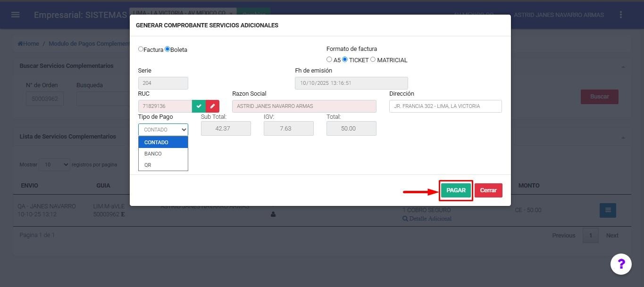Viewport: 644px width, 287px height.
Task: Open the records per page dropdown
Action: coord(54,164)
